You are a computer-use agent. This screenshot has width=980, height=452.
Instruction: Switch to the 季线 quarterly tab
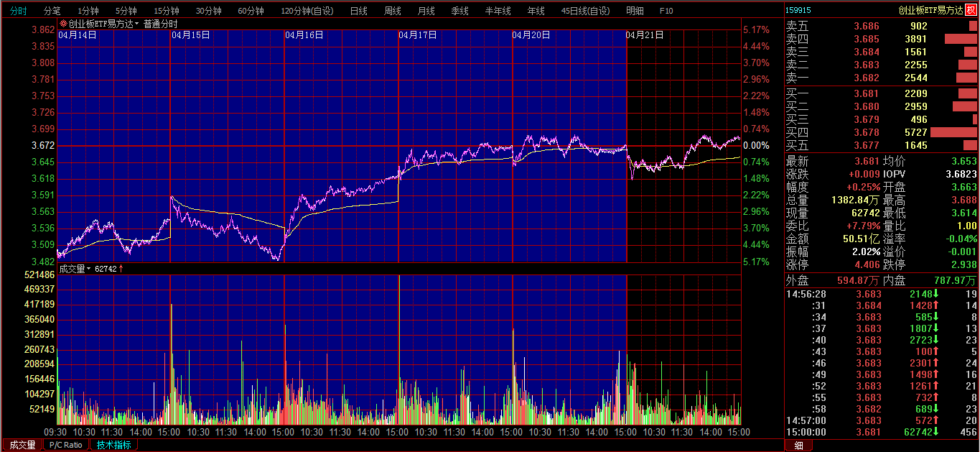pos(459,11)
